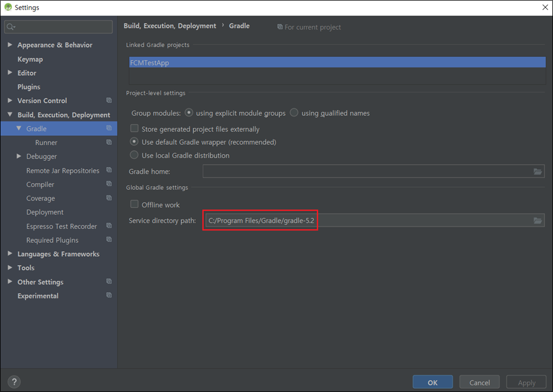553x392 pixels.
Task: Open the Coverage settings page
Action: coord(41,198)
